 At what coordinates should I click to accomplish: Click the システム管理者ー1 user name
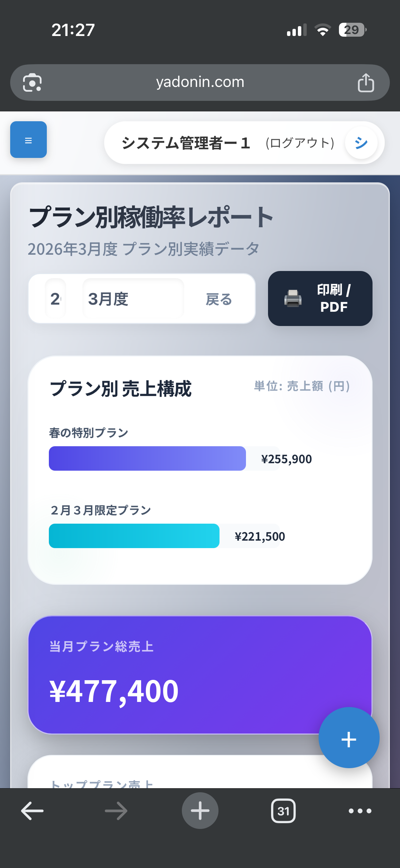(x=186, y=143)
